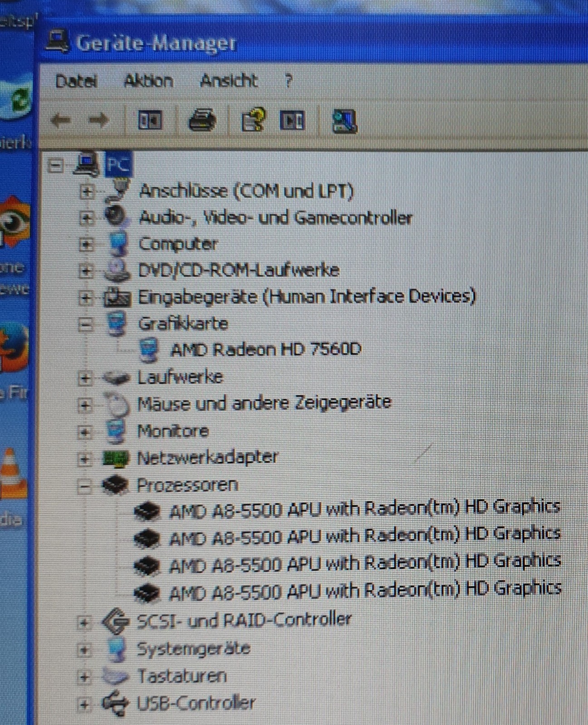Select the Grafikkarte label
This screenshot has height=725, width=588.
coord(183,324)
